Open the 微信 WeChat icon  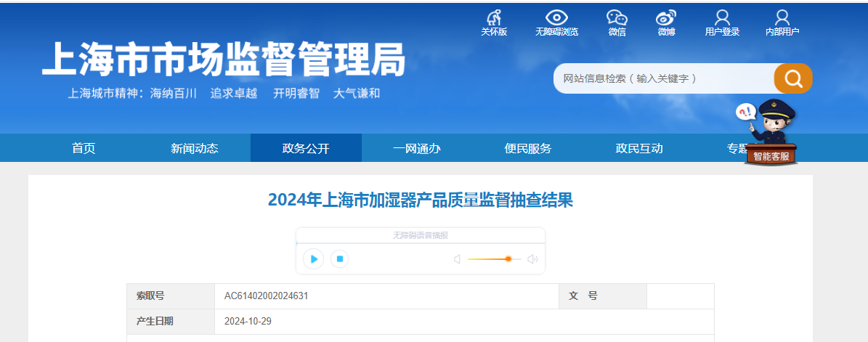click(x=617, y=17)
